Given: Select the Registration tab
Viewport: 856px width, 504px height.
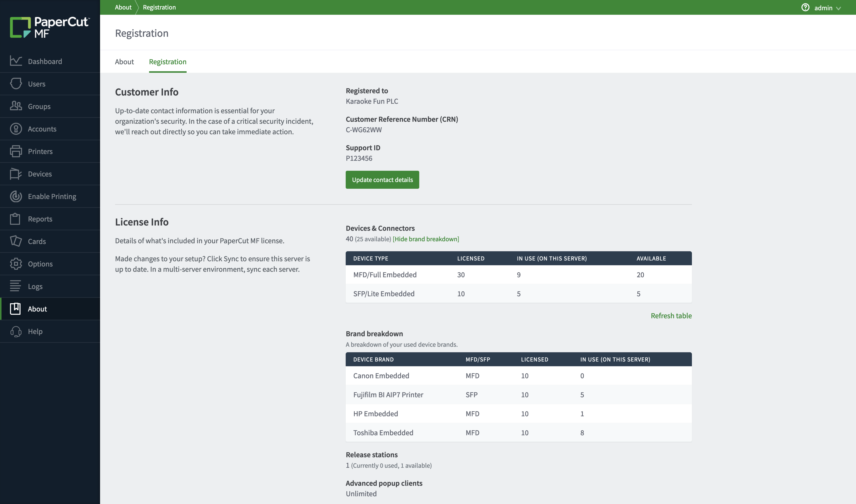Looking at the screenshot, I should pos(168,61).
